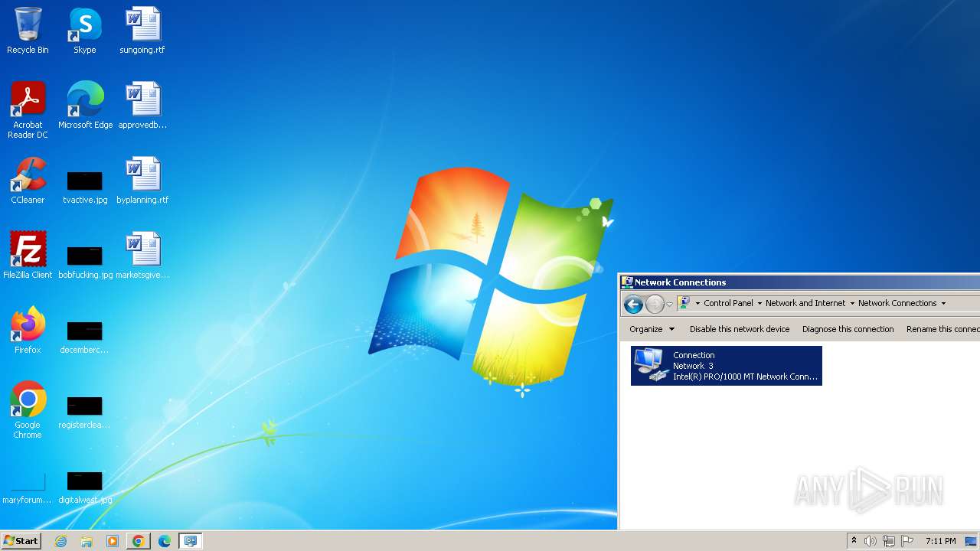Screen dimensions: 980x551
Task: Open recent pages dropdown arrow
Action: (x=669, y=304)
